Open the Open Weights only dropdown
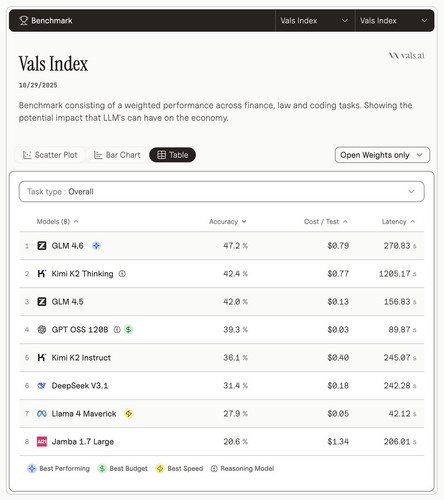The height and width of the screenshot is (500, 444). tap(382, 155)
